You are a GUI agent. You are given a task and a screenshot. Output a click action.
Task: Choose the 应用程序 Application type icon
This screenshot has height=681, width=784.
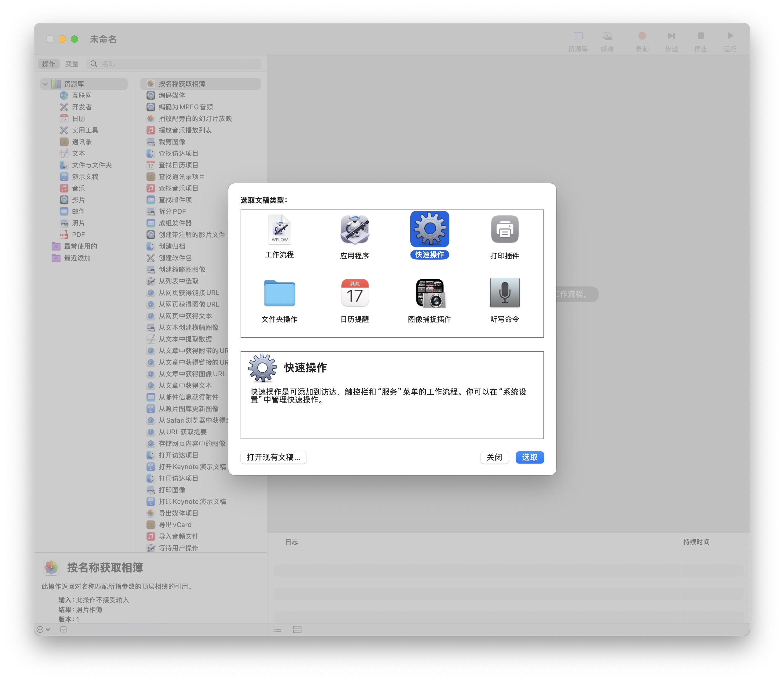[x=354, y=229]
